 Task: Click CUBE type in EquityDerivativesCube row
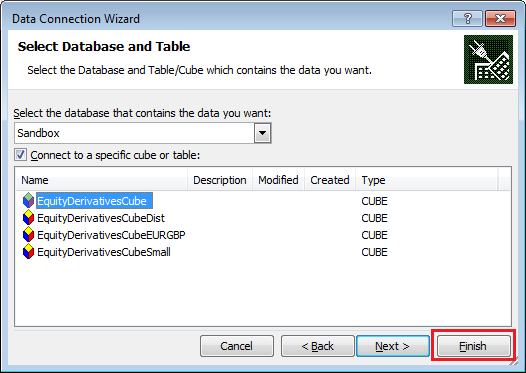pos(374,201)
